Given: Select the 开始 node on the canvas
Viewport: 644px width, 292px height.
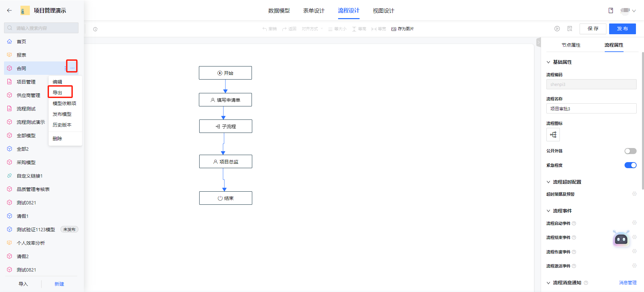Looking at the screenshot, I should (x=225, y=73).
